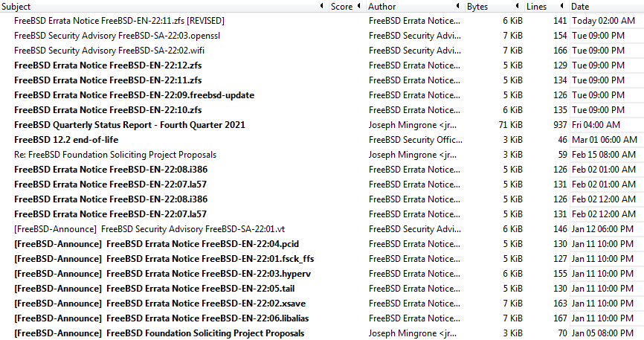This screenshot has height=340, width=644.
Task: Sort the list by Score
Action: pos(341,7)
